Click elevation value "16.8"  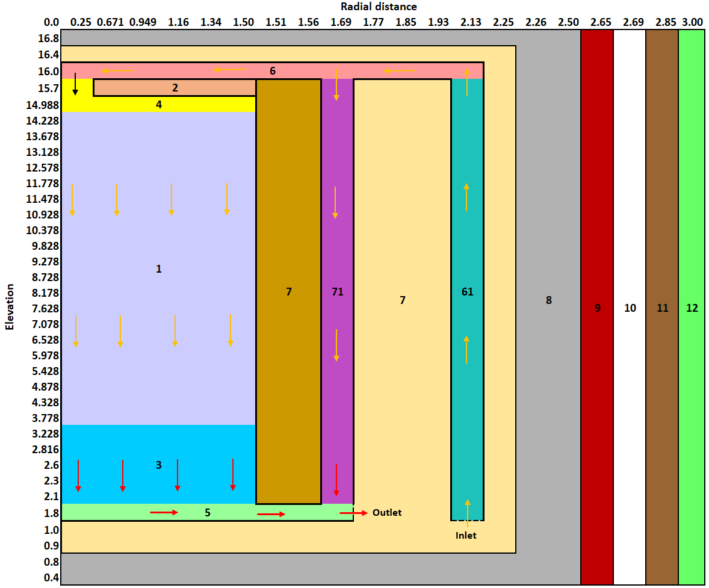pyautogui.click(x=48, y=39)
